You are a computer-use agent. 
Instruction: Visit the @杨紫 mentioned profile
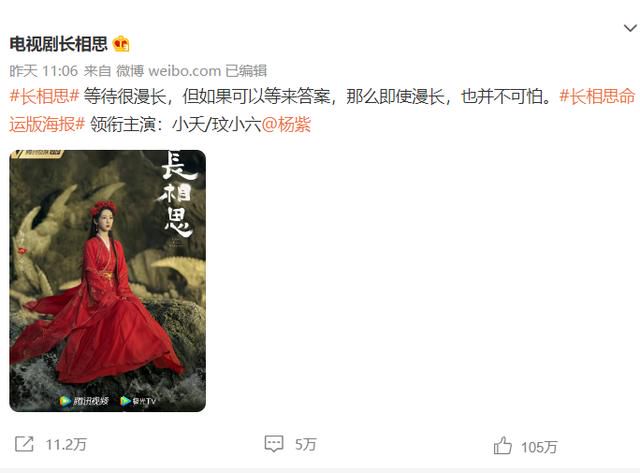[286, 124]
